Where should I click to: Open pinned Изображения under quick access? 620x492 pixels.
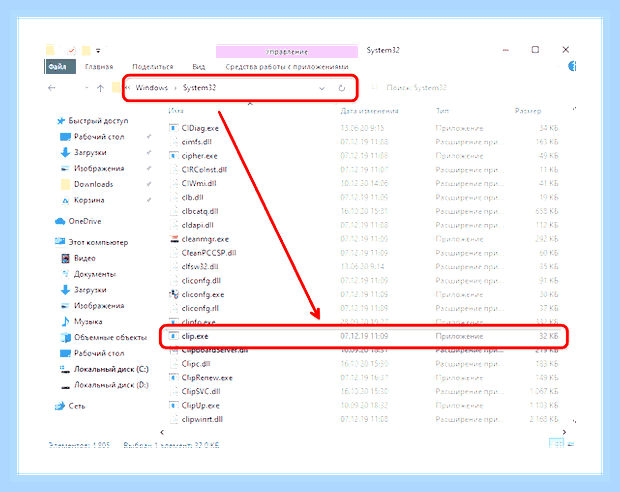tap(99, 168)
